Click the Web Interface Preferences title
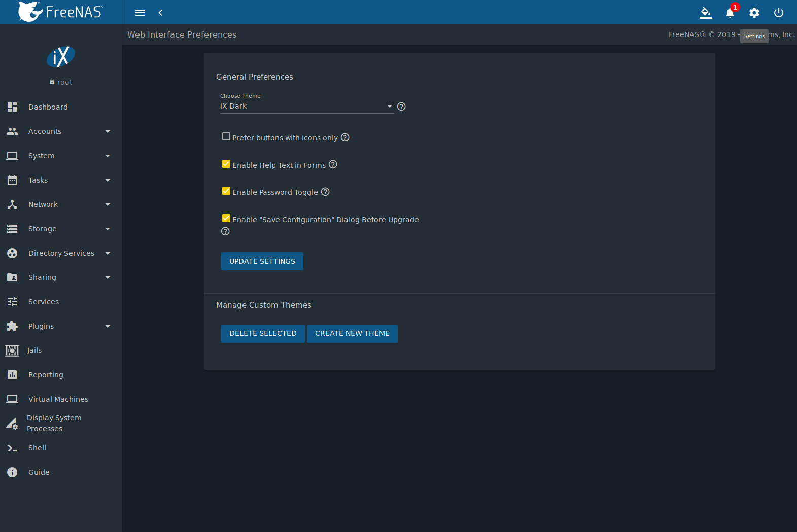This screenshot has height=532, width=797. (x=182, y=34)
